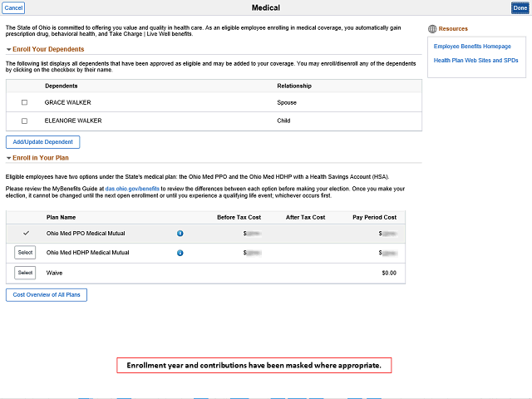The width and height of the screenshot is (532, 399).
Task: Click Done to save medical election
Action: click(x=520, y=7)
